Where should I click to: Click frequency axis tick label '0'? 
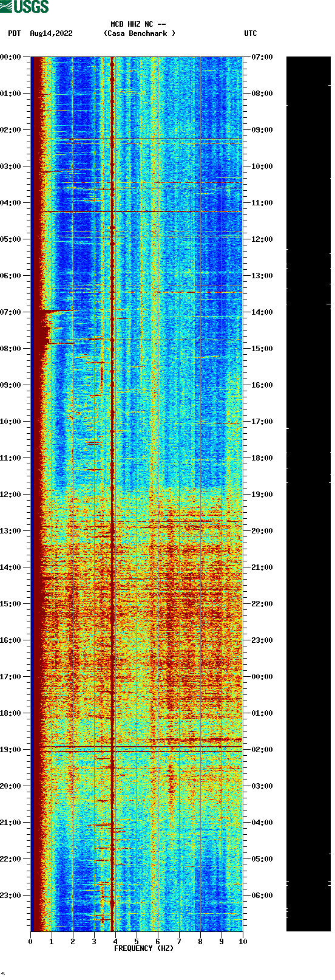[30, 942]
